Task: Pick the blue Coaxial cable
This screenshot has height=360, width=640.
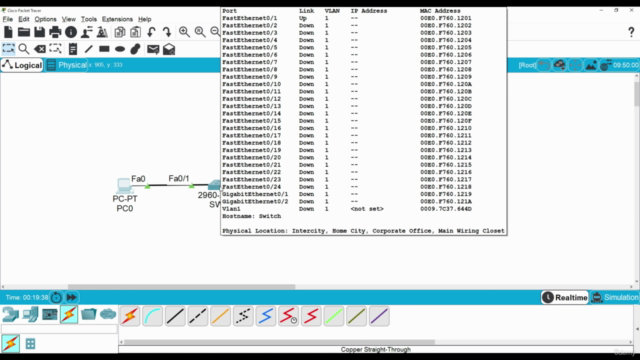Action: tap(266, 316)
